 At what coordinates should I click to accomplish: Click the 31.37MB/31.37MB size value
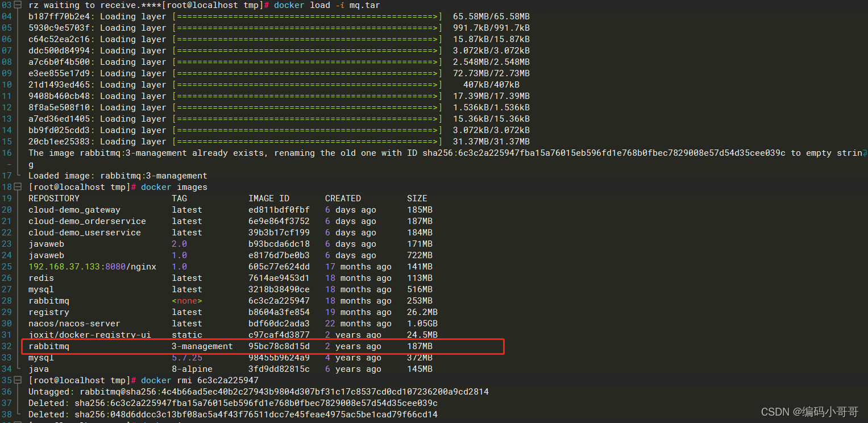point(491,142)
